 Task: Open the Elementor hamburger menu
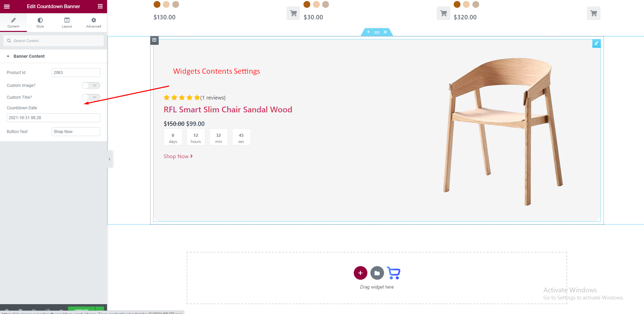coord(7,6)
